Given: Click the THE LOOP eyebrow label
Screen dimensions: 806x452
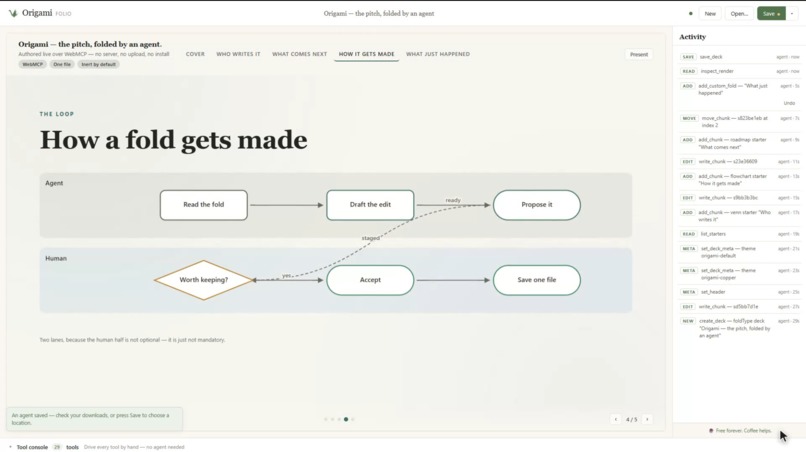Looking at the screenshot, I should click(x=57, y=114).
